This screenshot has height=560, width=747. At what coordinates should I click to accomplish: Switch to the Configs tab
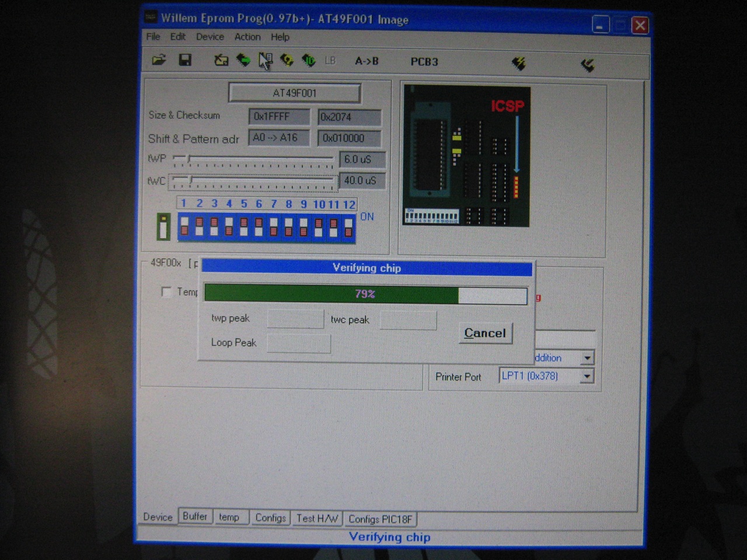[270, 517]
